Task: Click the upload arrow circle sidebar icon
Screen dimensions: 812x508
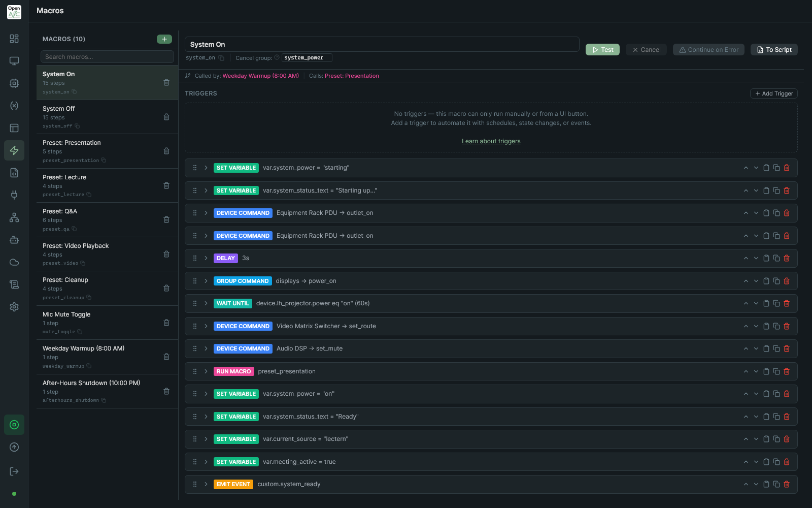Action: 14,447
